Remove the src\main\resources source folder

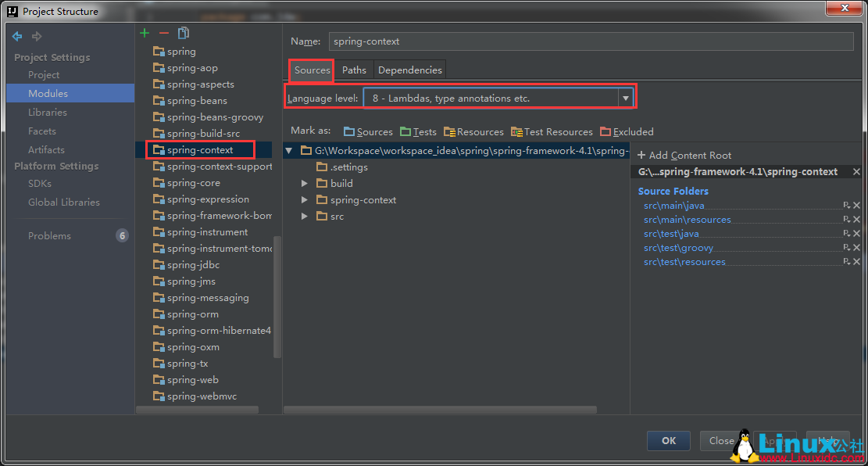[857, 220]
